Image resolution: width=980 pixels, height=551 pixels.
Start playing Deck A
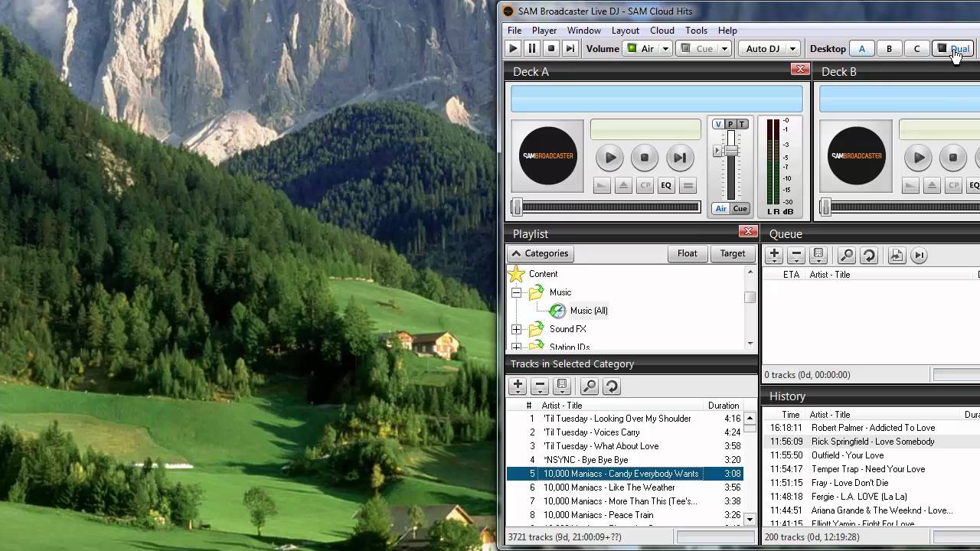(610, 158)
